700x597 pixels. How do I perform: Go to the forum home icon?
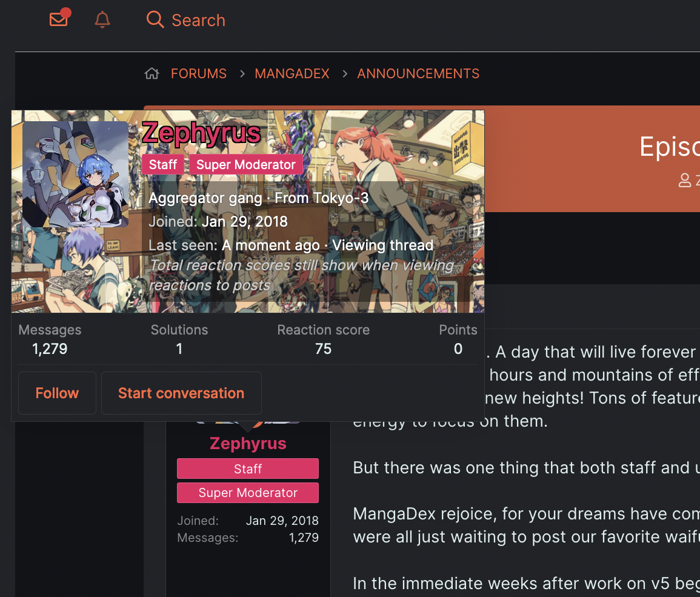(x=152, y=73)
